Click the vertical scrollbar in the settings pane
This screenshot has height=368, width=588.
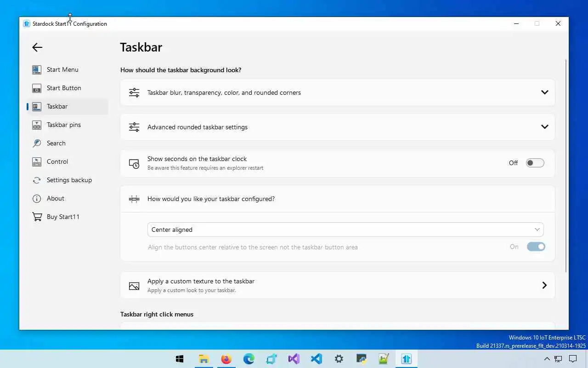click(x=566, y=166)
